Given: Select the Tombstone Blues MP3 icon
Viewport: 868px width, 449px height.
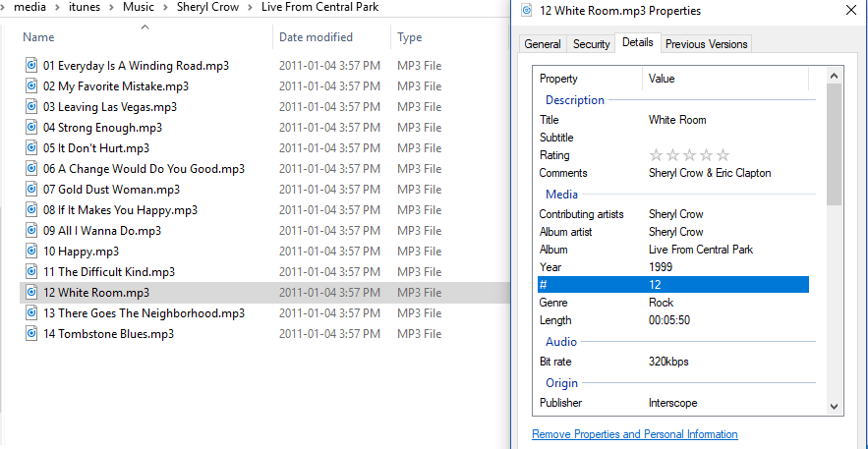Looking at the screenshot, I should (32, 334).
